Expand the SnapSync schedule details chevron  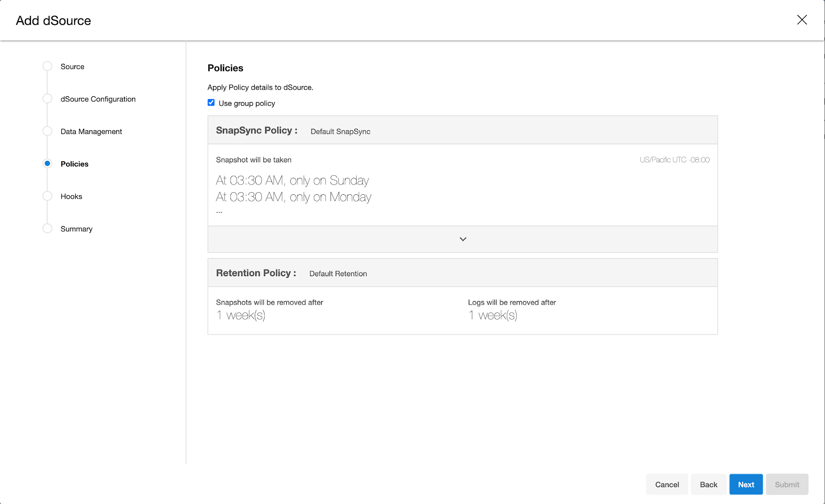(463, 239)
